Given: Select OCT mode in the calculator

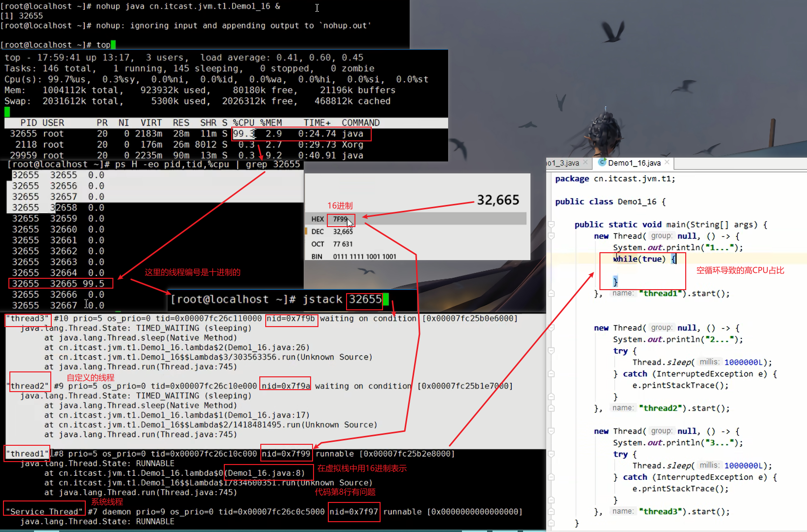Looking at the screenshot, I should tap(317, 244).
